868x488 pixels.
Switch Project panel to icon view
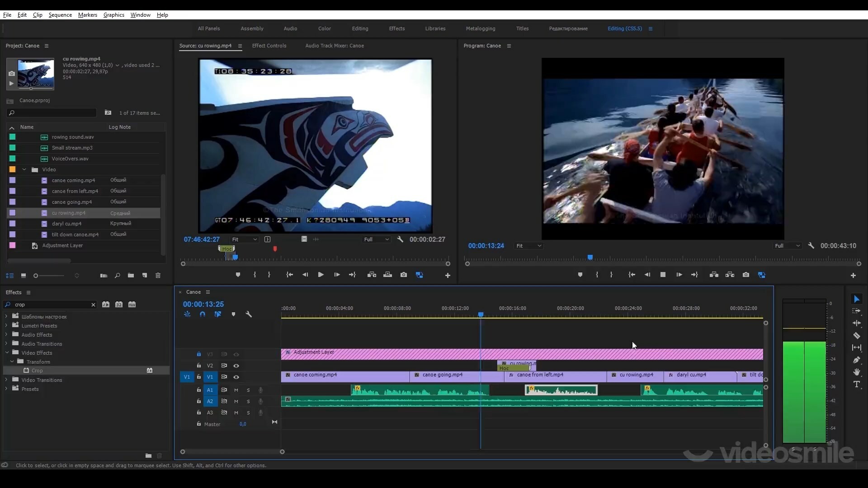(x=23, y=275)
